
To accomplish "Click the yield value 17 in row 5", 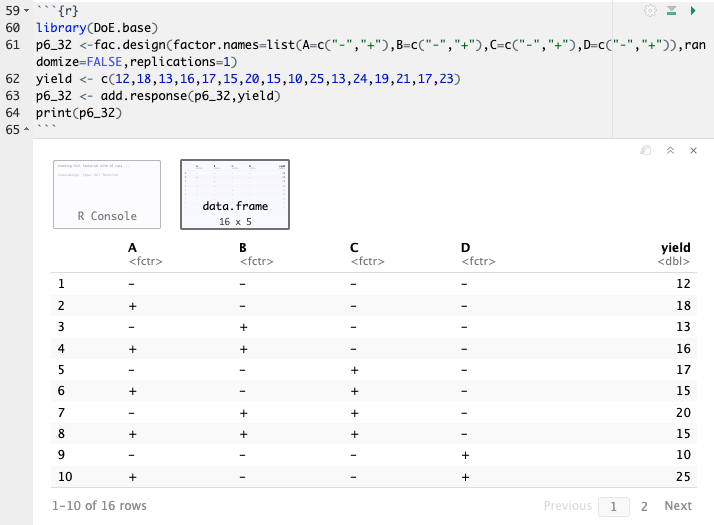I will point(683,370).
